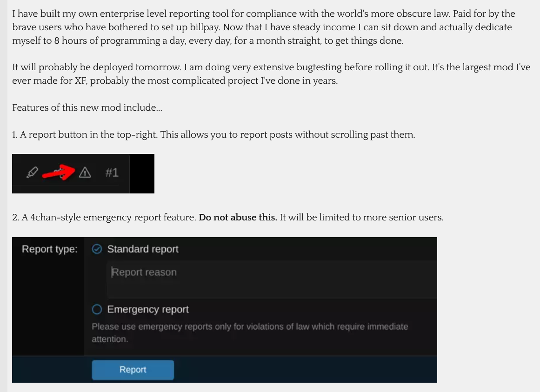The width and height of the screenshot is (540, 392).
Task: Open the #1 post number link
Action: coord(112,173)
